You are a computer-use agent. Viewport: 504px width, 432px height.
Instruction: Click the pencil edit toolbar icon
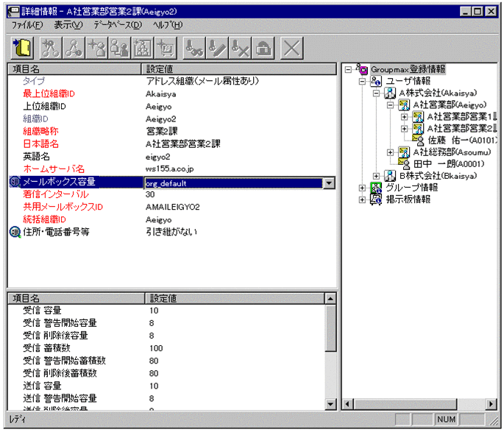click(217, 49)
